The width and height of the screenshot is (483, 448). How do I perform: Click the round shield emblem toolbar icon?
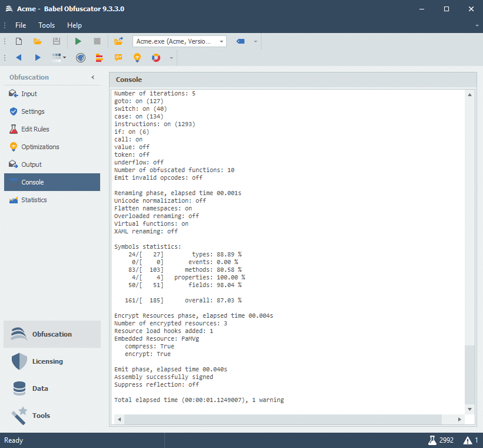pos(81,58)
